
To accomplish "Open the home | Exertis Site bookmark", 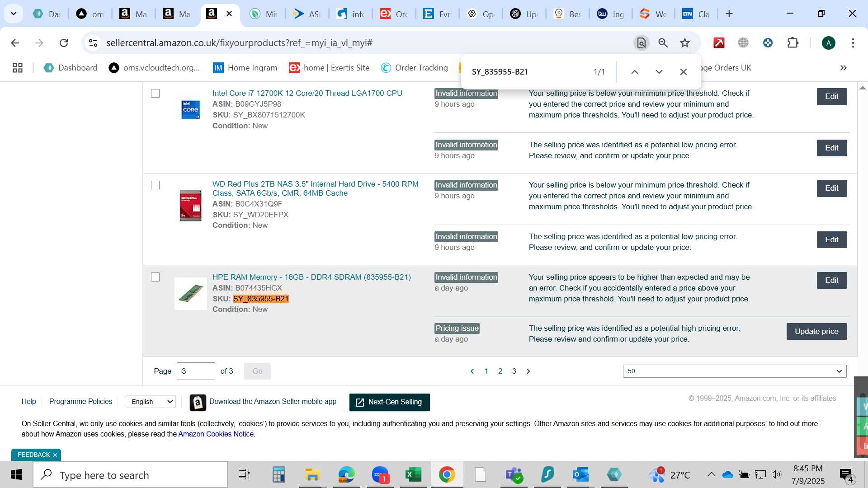I will pyautogui.click(x=330, y=68).
